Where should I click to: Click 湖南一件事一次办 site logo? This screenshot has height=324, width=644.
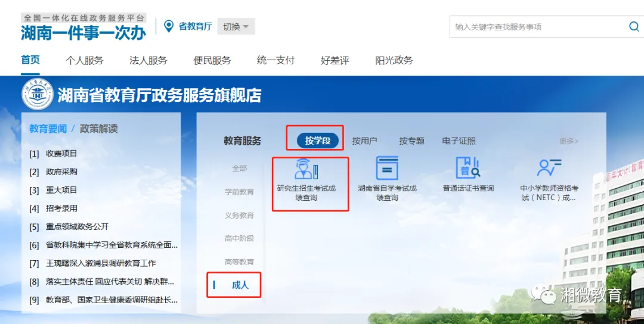click(83, 32)
